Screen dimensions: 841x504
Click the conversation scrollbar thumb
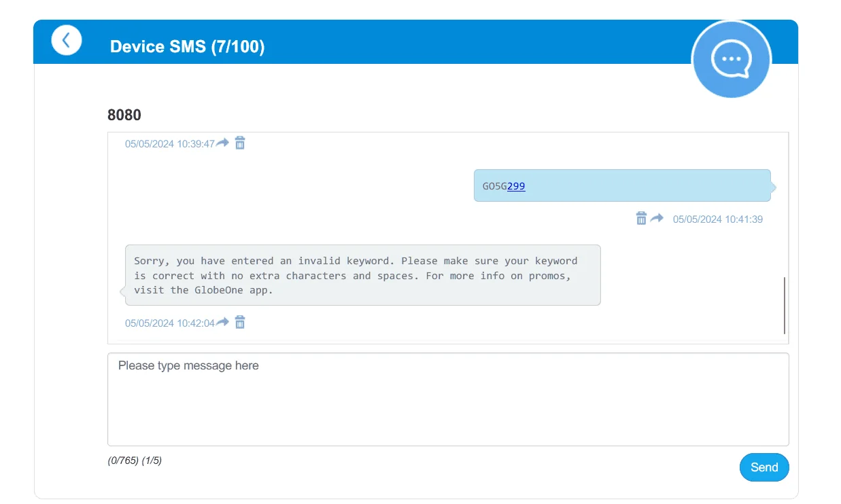pyautogui.click(x=785, y=306)
